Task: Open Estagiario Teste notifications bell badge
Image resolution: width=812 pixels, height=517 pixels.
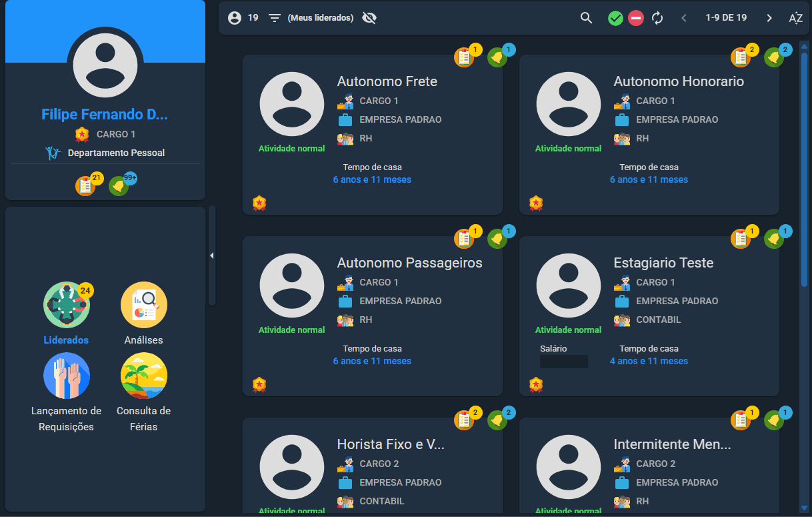Action: click(774, 239)
